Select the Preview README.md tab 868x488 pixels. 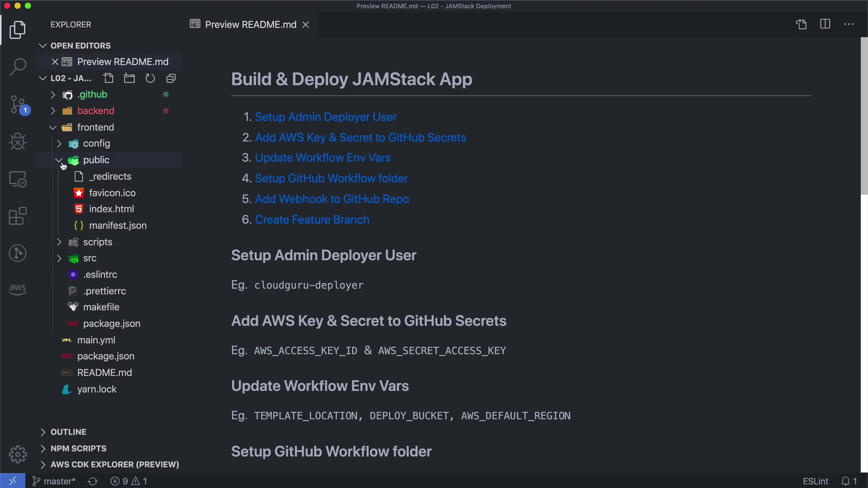tap(250, 24)
